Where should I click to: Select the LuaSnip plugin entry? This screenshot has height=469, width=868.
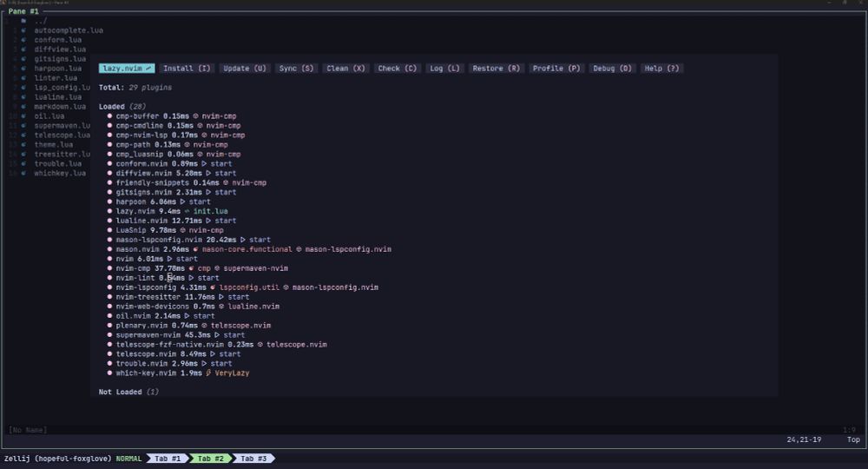131,230
